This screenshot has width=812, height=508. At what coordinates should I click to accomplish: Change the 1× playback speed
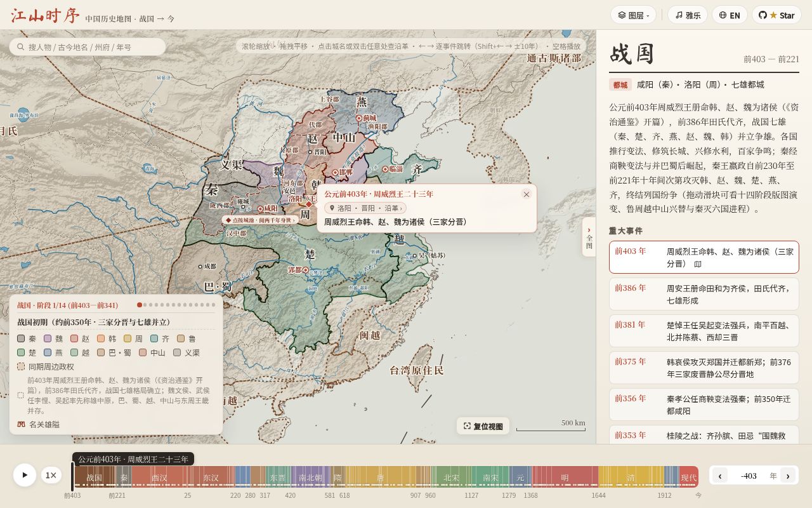(x=51, y=475)
